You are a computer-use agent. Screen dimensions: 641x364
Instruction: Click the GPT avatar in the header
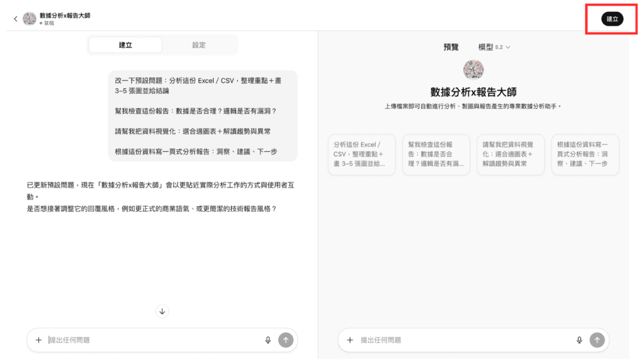tap(29, 19)
